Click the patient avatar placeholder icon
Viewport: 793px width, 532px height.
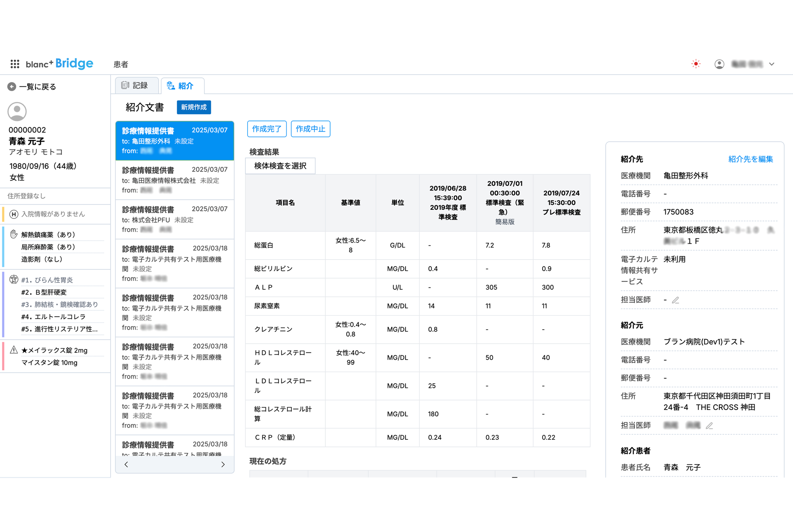(17, 112)
